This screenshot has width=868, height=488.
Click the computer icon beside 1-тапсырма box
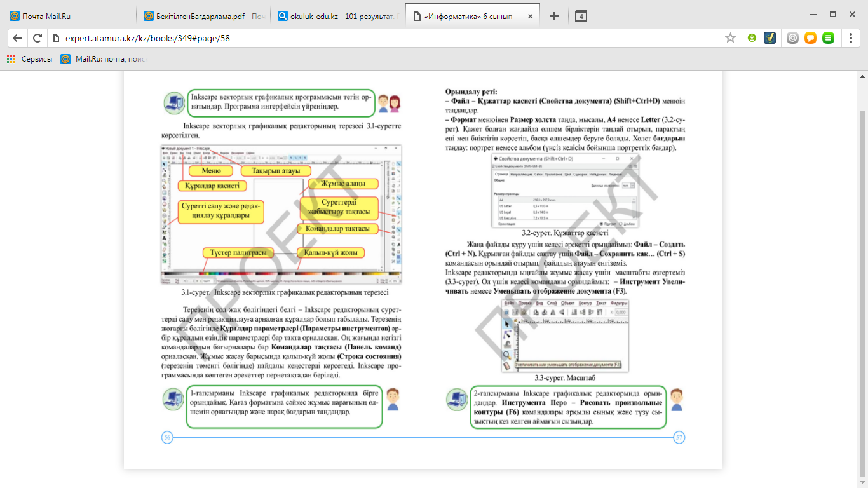coord(173,398)
